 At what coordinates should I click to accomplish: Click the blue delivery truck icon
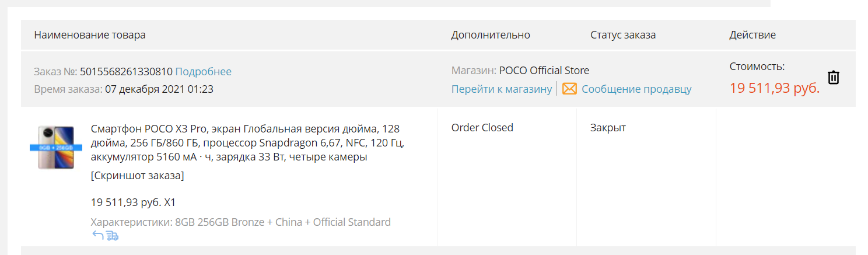[113, 235]
